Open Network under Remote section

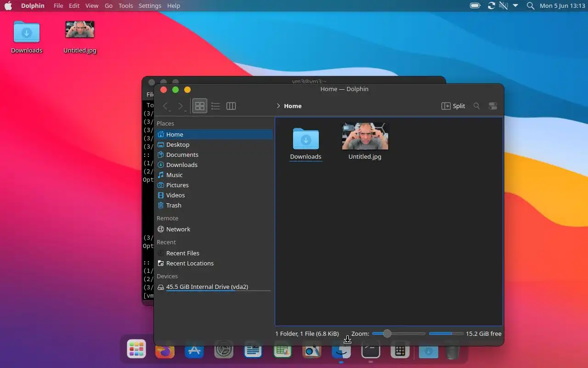(x=214, y=229)
